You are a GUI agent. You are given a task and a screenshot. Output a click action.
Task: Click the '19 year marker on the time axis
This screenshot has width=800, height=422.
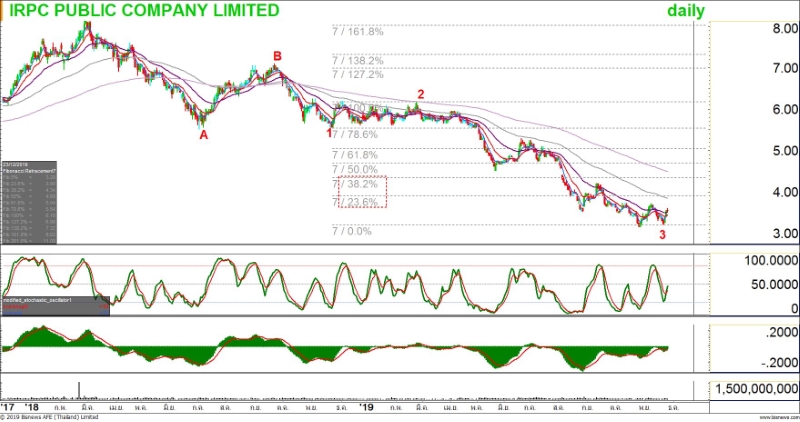(367, 408)
